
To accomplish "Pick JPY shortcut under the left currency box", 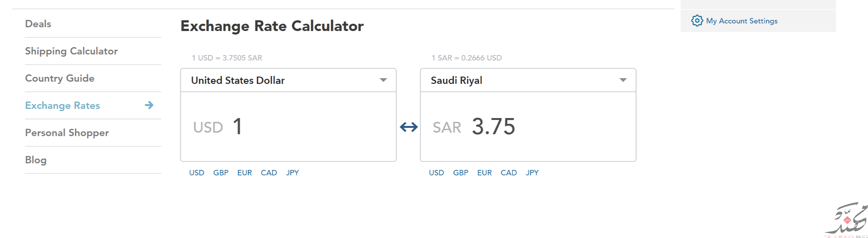I will pyautogui.click(x=292, y=173).
